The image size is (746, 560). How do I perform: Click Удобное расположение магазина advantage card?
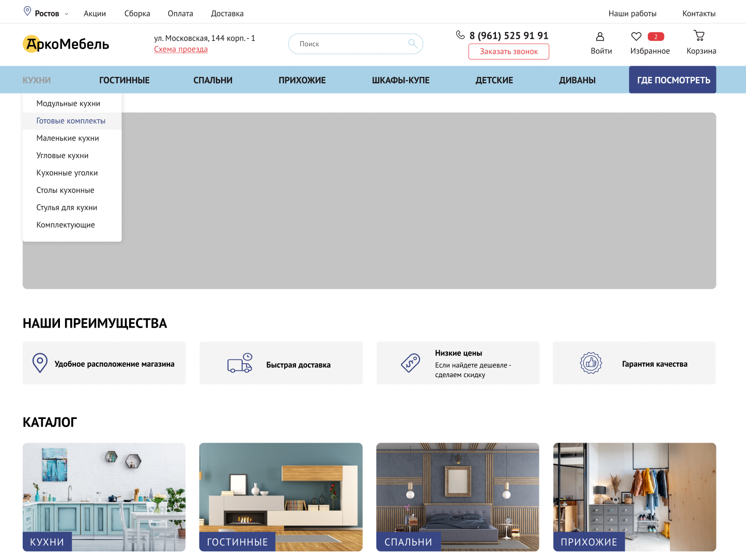[x=104, y=363]
